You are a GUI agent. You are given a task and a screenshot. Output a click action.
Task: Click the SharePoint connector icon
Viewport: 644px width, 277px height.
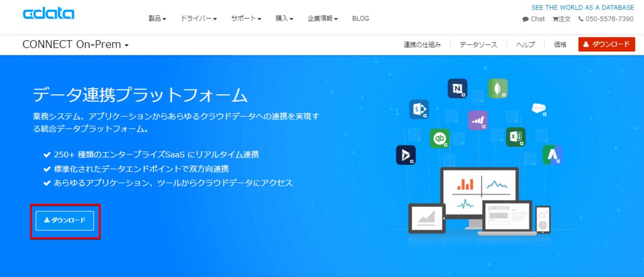tap(419, 109)
